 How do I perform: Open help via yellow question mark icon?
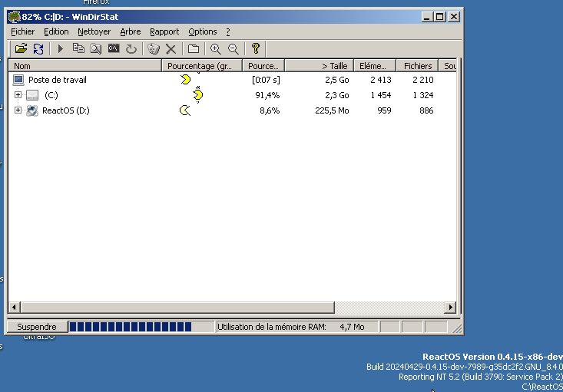coord(256,48)
